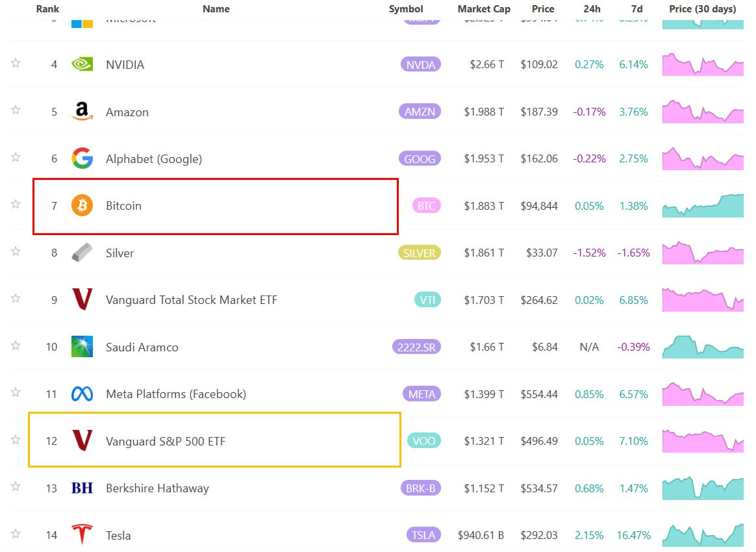756x552 pixels.
Task: Select the GOOG ticker badge
Action: [x=420, y=158]
